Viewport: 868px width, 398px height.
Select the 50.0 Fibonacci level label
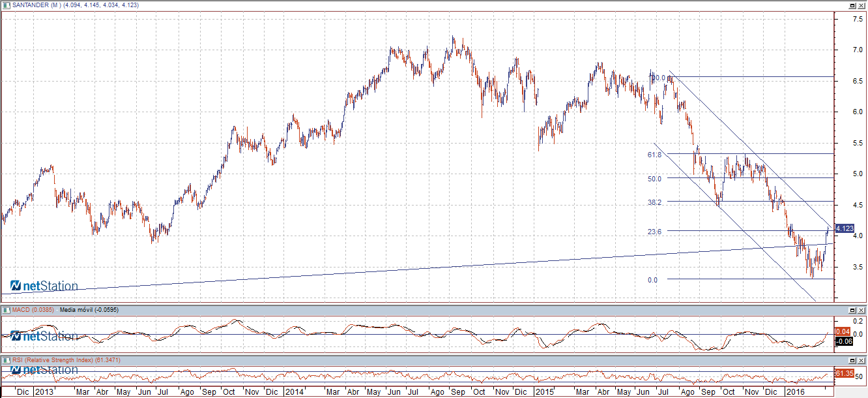point(655,178)
